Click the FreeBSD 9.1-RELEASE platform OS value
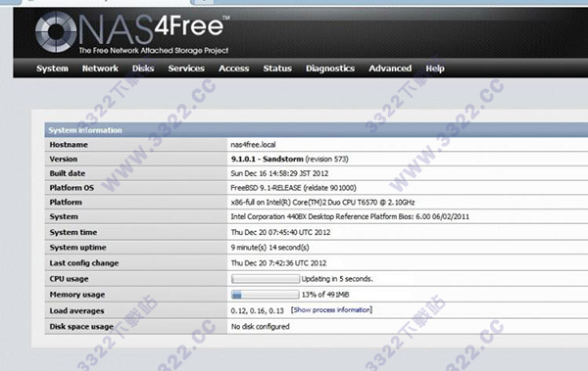The width and height of the screenshot is (588, 371). pyautogui.click(x=293, y=188)
